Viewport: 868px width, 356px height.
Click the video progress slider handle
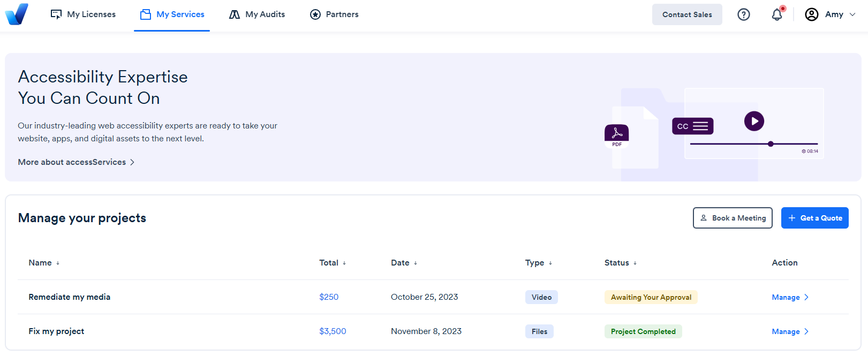tap(771, 144)
